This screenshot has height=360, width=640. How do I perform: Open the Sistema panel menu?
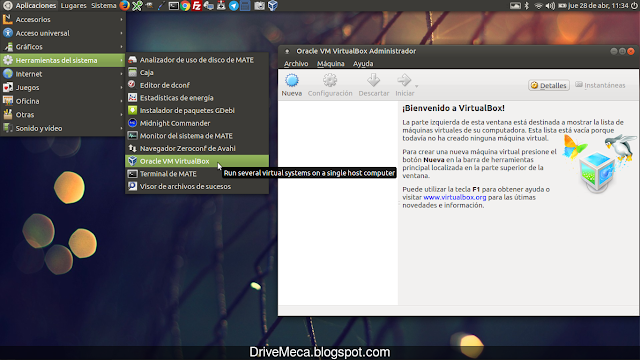pyautogui.click(x=104, y=6)
